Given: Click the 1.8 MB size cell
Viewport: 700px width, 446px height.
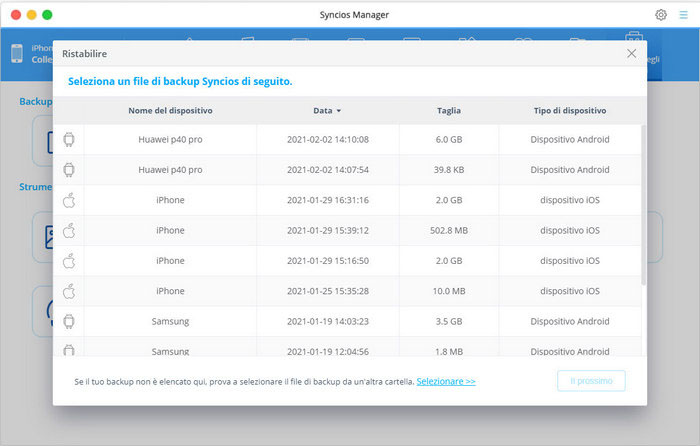Looking at the screenshot, I should tap(449, 351).
